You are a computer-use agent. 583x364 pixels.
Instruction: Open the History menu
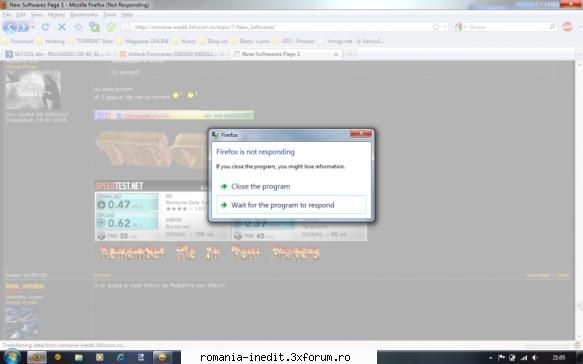pyautogui.click(x=56, y=15)
